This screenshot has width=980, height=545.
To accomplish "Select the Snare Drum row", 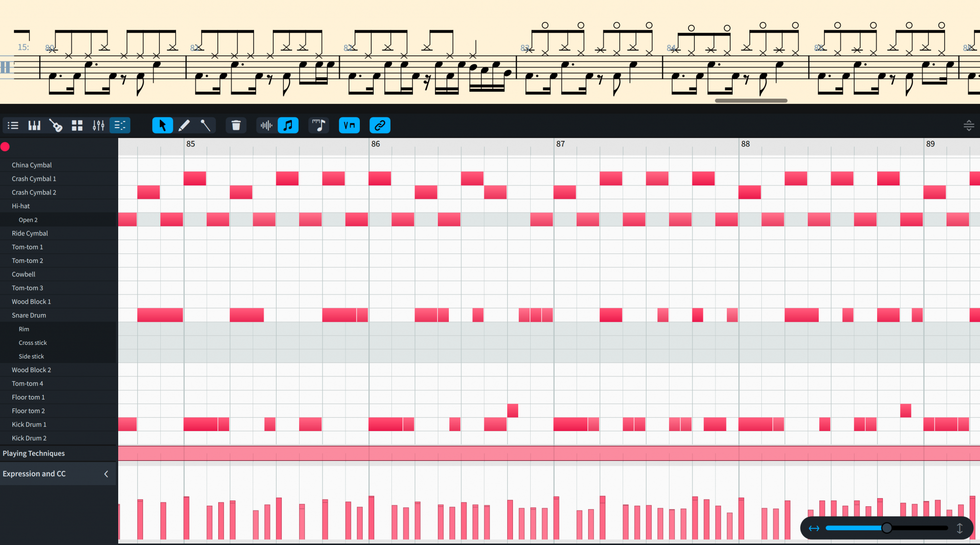I will [59, 315].
